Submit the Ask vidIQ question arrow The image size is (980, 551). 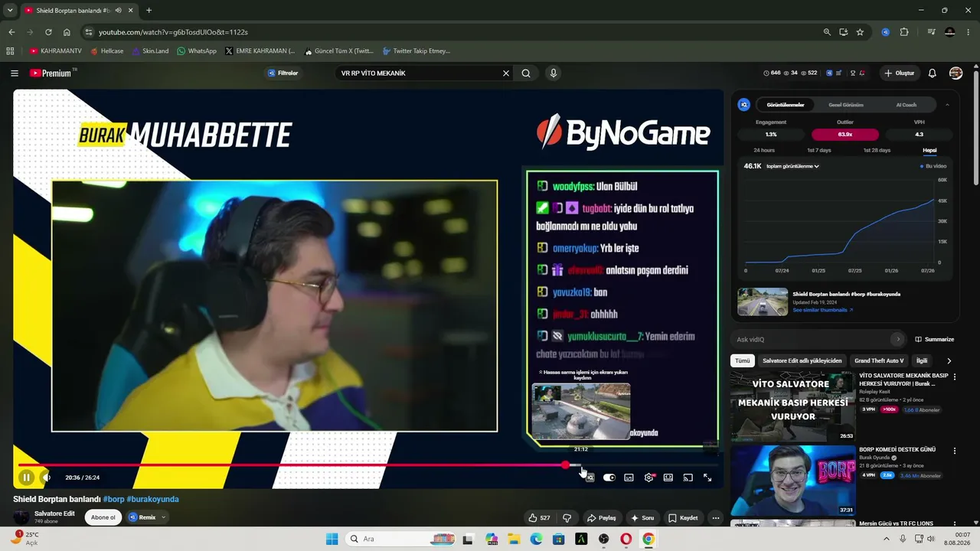click(x=898, y=339)
